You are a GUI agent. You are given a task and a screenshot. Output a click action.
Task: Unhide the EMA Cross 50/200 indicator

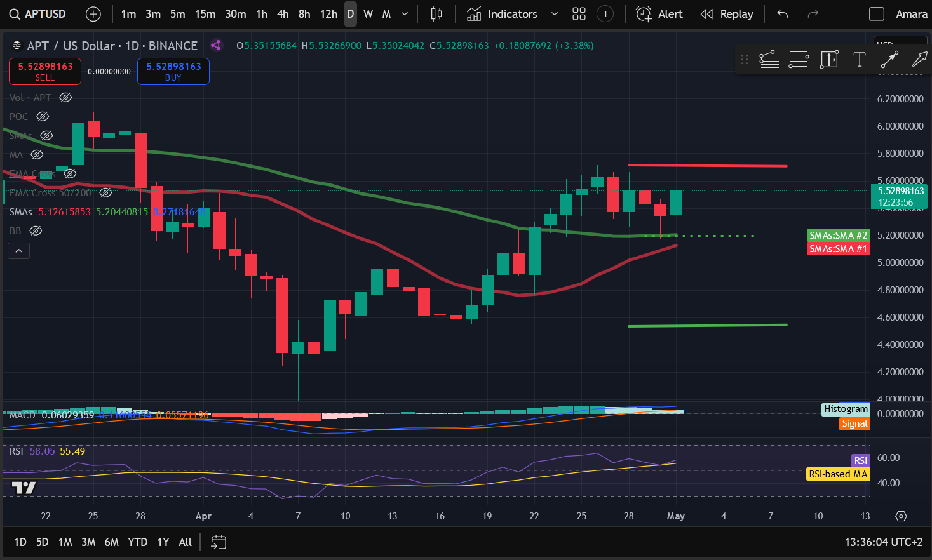[105, 192]
